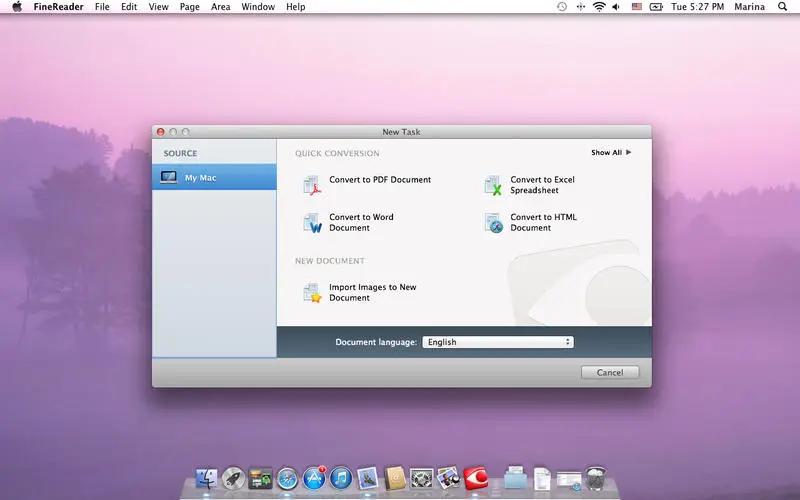Screen dimensions: 800x500
Task: Choose Convert to Excel Spreadsheet label
Action: coord(542,185)
